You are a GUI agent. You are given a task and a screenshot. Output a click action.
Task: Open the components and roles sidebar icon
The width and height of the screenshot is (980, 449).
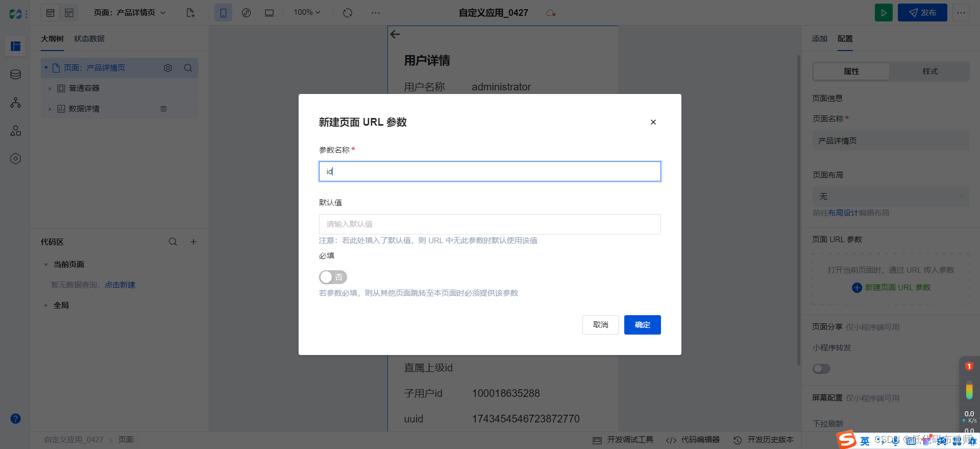click(x=15, y=131)
